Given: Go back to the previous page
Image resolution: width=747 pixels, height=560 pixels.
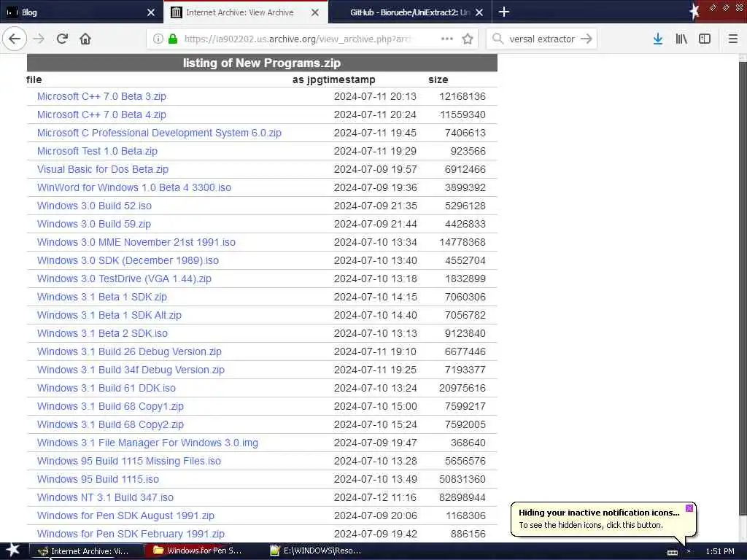Looking at the screenshot, I should [15, 39].
